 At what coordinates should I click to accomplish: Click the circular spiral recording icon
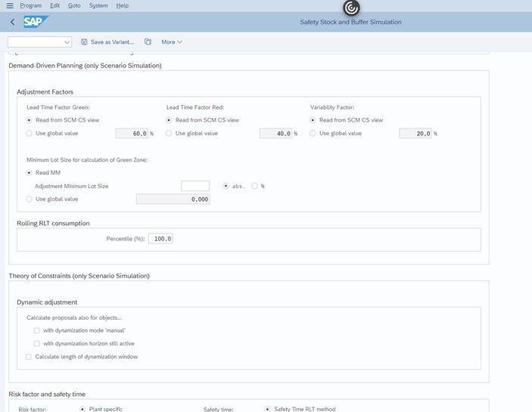351,8
